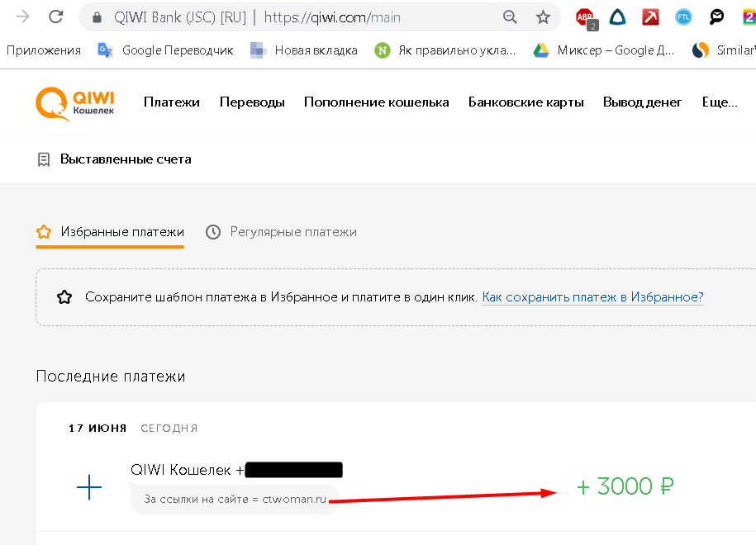
Task: Click the blue plus transaction icon
Action: click(89, 487)
